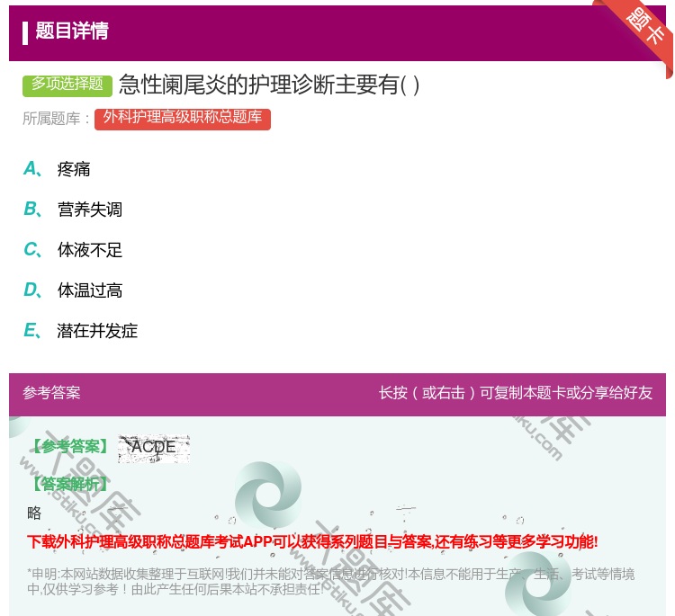This screenshot has width=675, height=616.
Task: Click the 题目详情 header title
Action: tap(72, 31)
